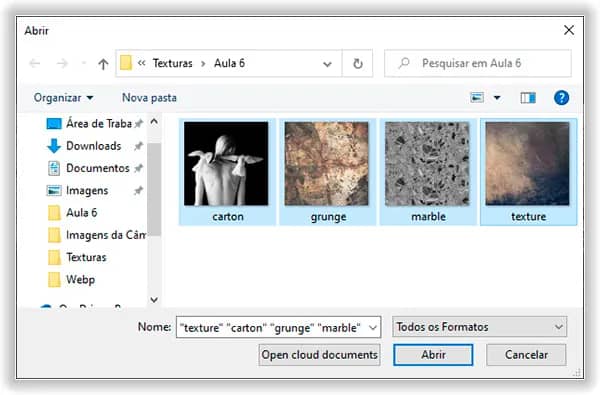Open recent locations dropdown arrow

(84, 64)
